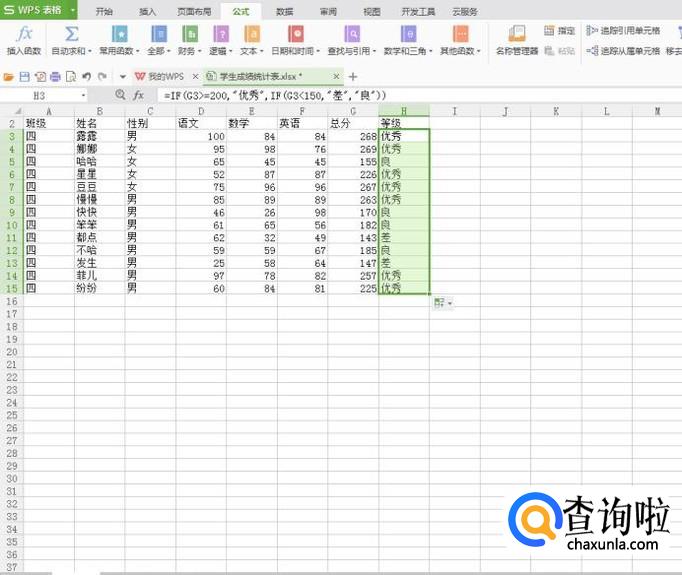
Task: Click the Define name (指定) button
Action: coord(560,30)
